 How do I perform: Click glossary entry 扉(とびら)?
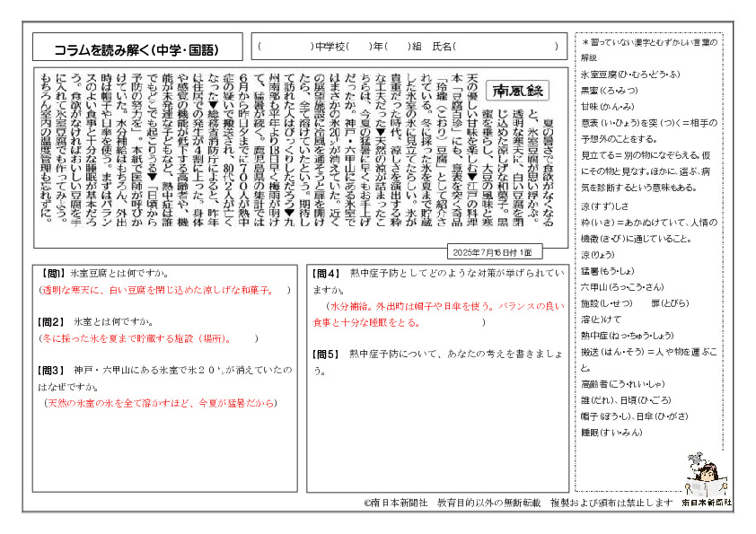tap(669, 303)
